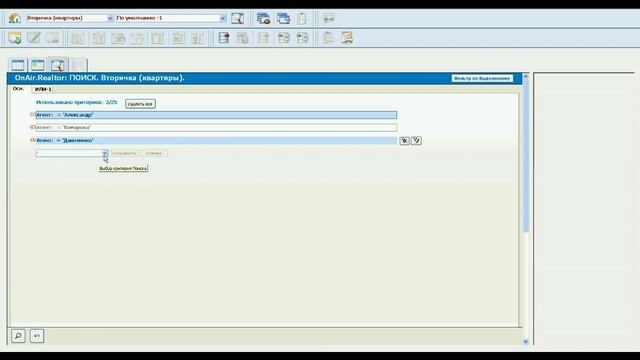Expand the search criterion selection dropdown arrow

click(x=105, y=153)
